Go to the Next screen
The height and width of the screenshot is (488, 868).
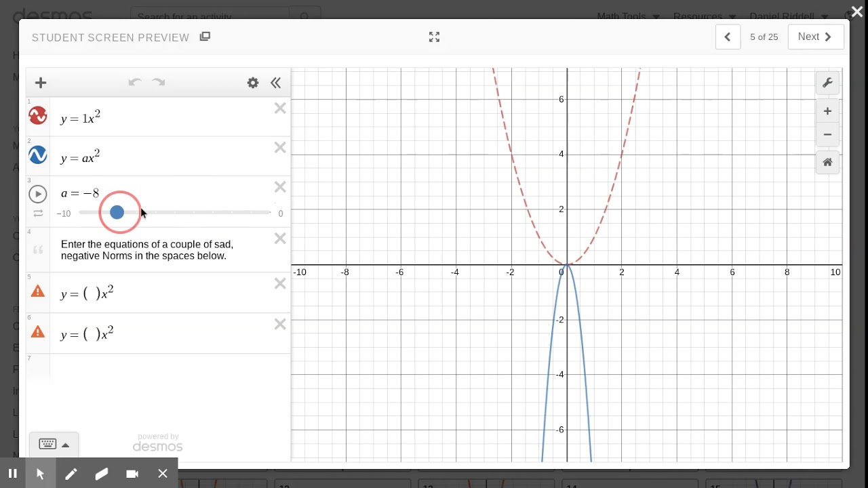pos(816,37)
